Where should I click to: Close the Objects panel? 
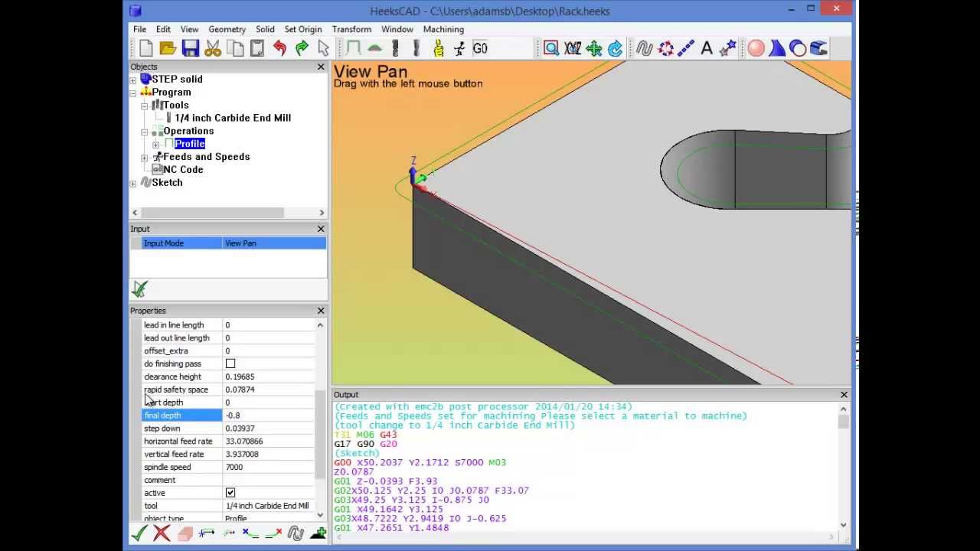(321, 67)
